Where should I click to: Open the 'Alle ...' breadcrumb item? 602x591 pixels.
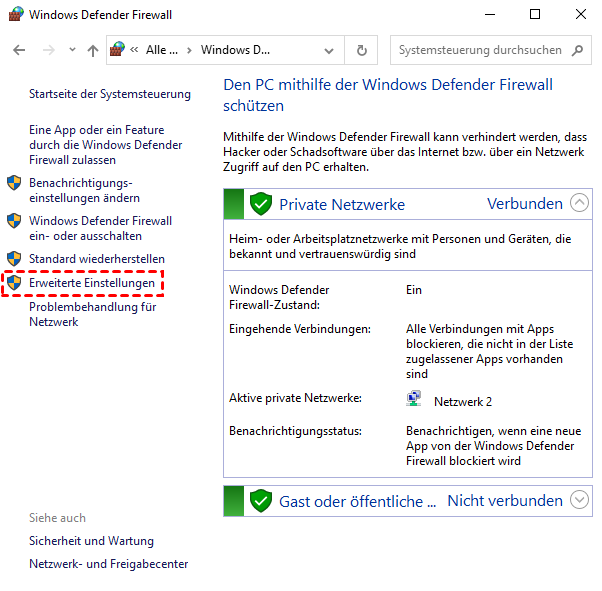click(162, 50)
